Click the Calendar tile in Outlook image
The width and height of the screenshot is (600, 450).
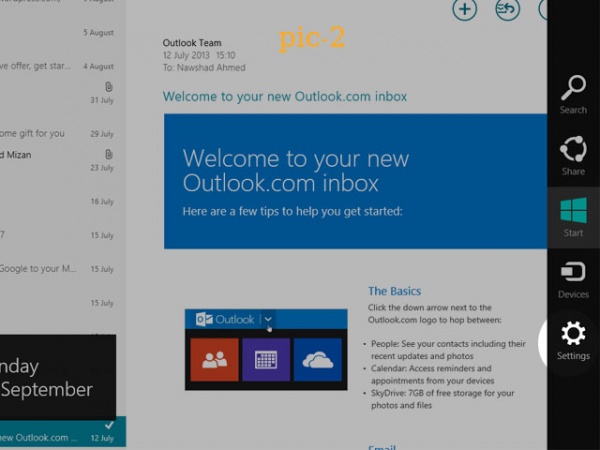pos(266,359)
